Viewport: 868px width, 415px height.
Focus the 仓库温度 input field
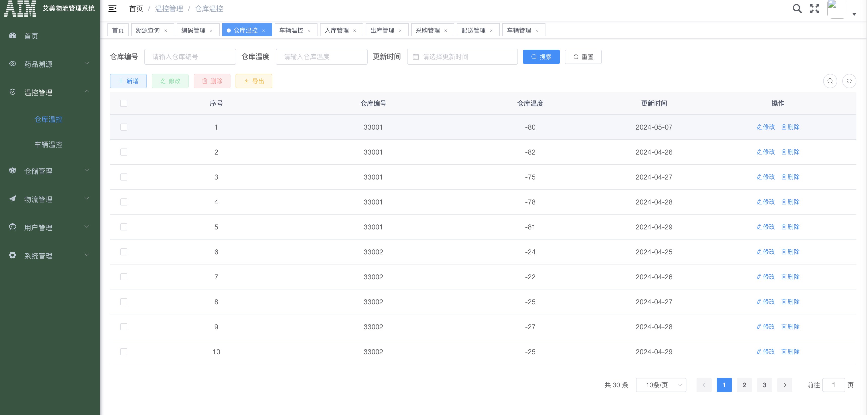(x=322, y=57)
